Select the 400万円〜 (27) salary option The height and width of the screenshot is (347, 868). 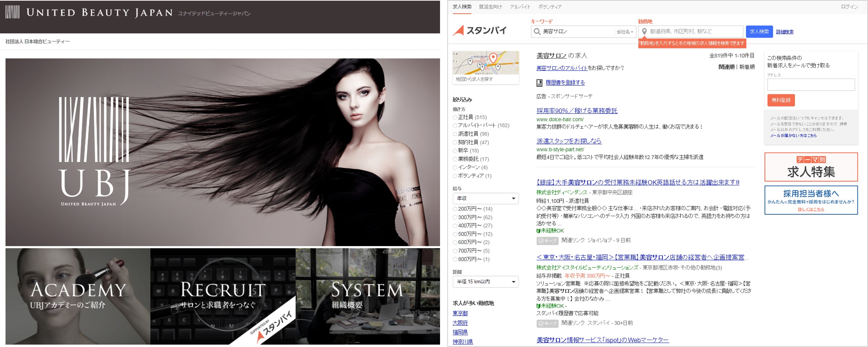coord(455,226)
